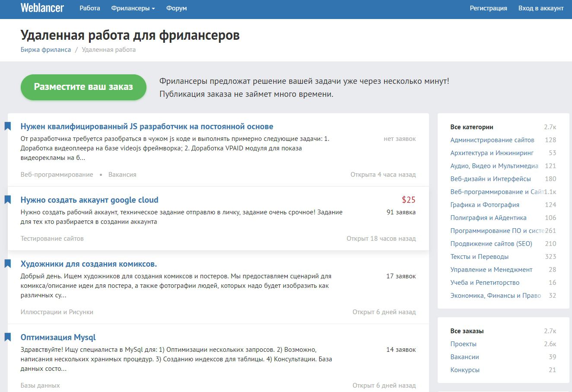Screen dimensions: 572x392
Task: Click the Weblancer logo
Action: tap(42, 8)
